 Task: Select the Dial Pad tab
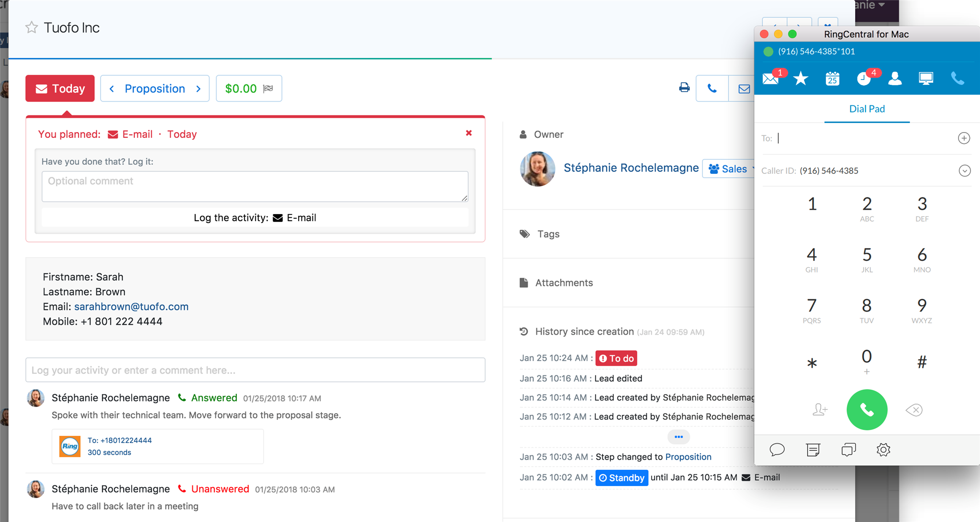pyautogui.click(x=867, y=109)
